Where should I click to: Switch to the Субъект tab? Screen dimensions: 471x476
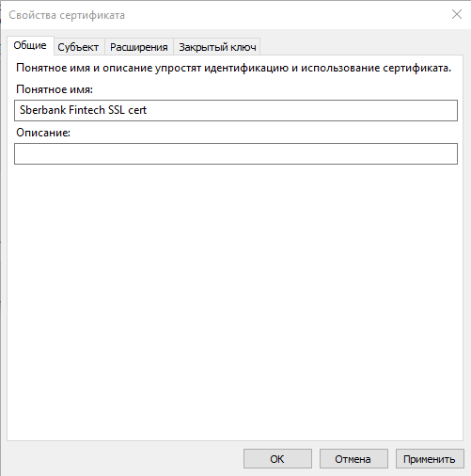click(x=78, y=47)
